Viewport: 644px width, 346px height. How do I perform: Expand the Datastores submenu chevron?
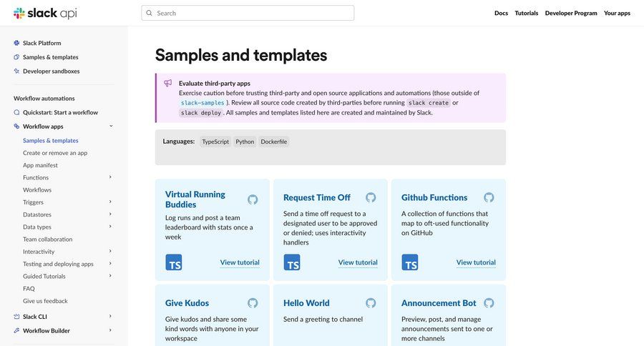pyautogui.click(x=110, y=214)
